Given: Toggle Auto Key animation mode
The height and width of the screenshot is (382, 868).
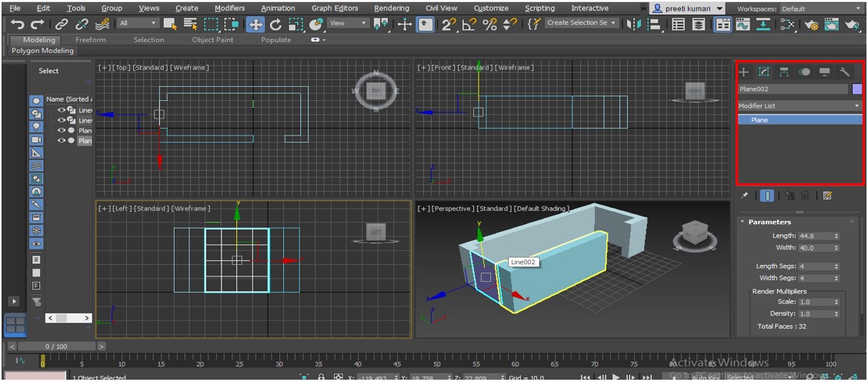Looking at the screenshot, I should pos(704,377).
